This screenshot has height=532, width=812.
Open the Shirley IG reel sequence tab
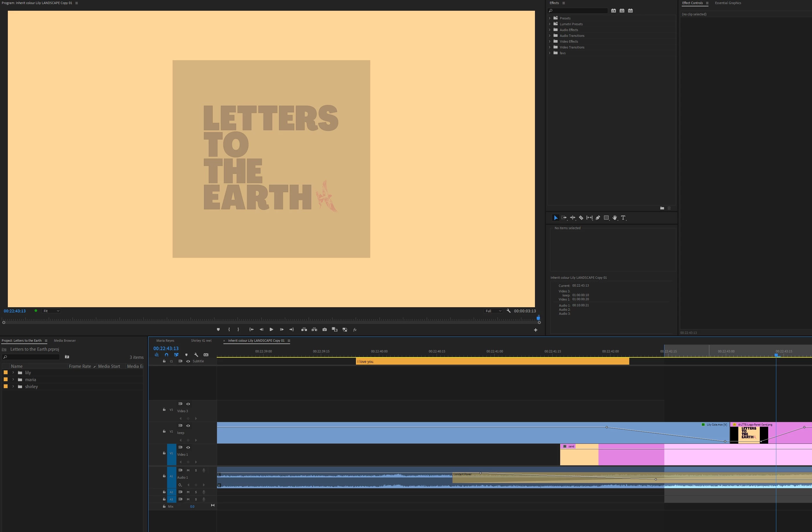click(x=201, y=341)
